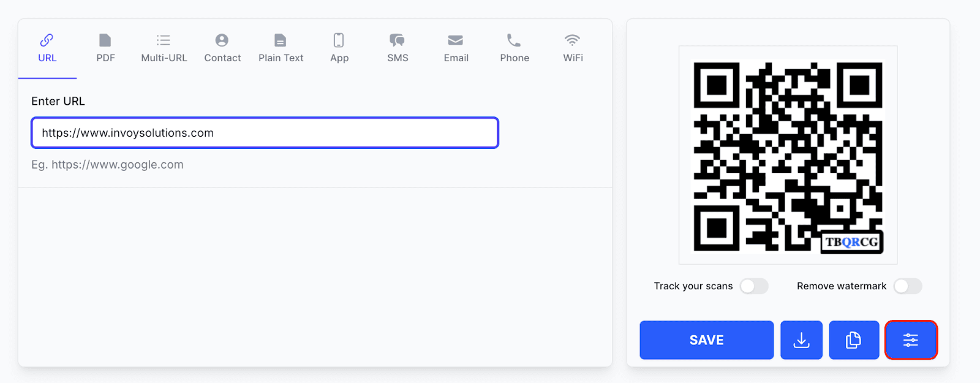Click the generated QR code image
The height and width of the screenshot is (383, 980).
coord(788,155)
